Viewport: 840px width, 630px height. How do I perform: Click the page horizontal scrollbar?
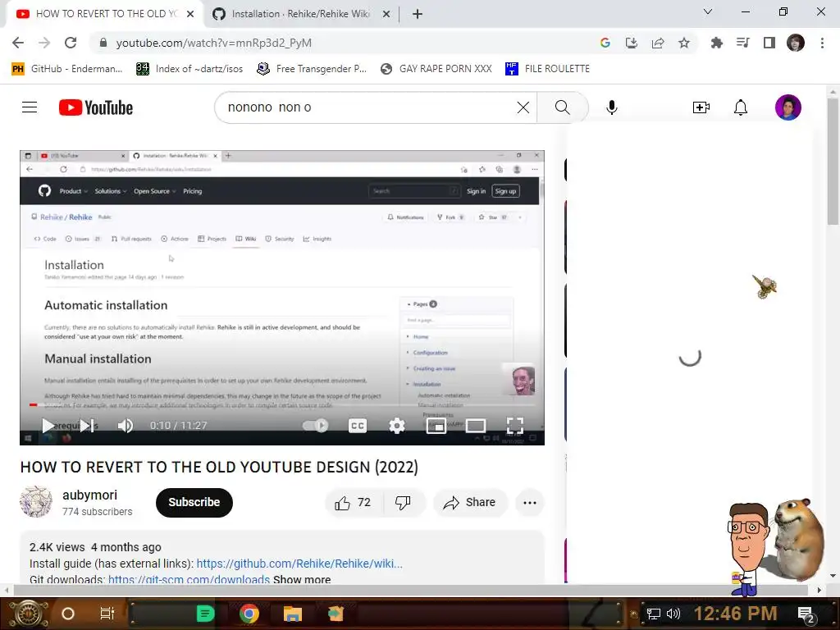point(412,591)
